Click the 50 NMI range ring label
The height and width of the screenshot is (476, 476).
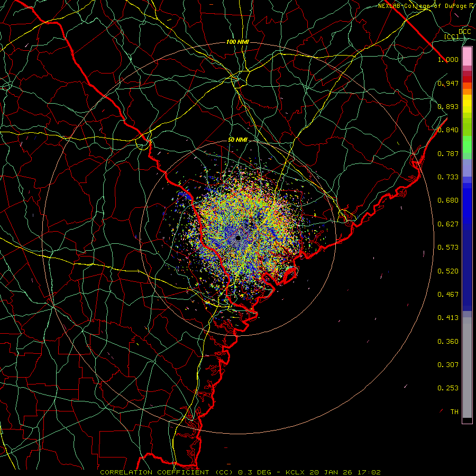tap(237, 140)
